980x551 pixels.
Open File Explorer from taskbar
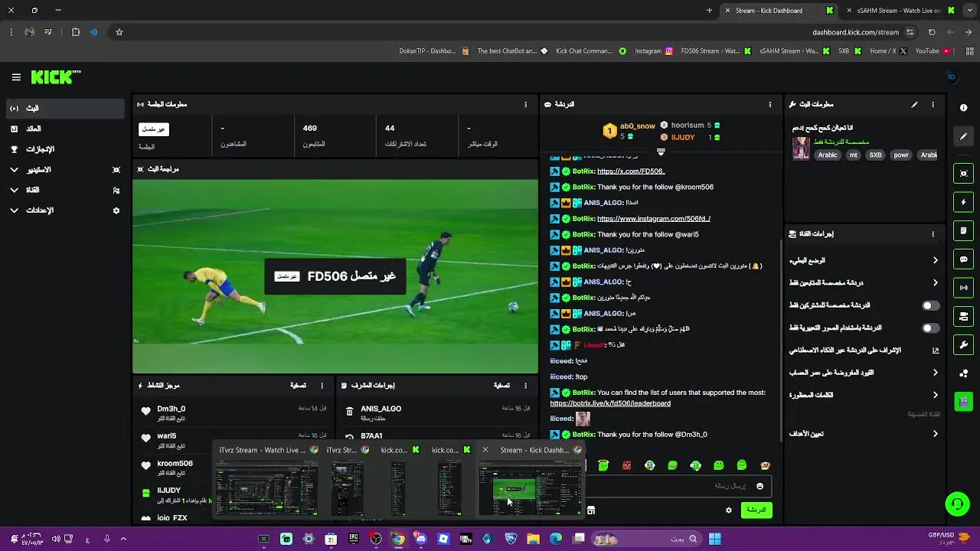(534, 539)
